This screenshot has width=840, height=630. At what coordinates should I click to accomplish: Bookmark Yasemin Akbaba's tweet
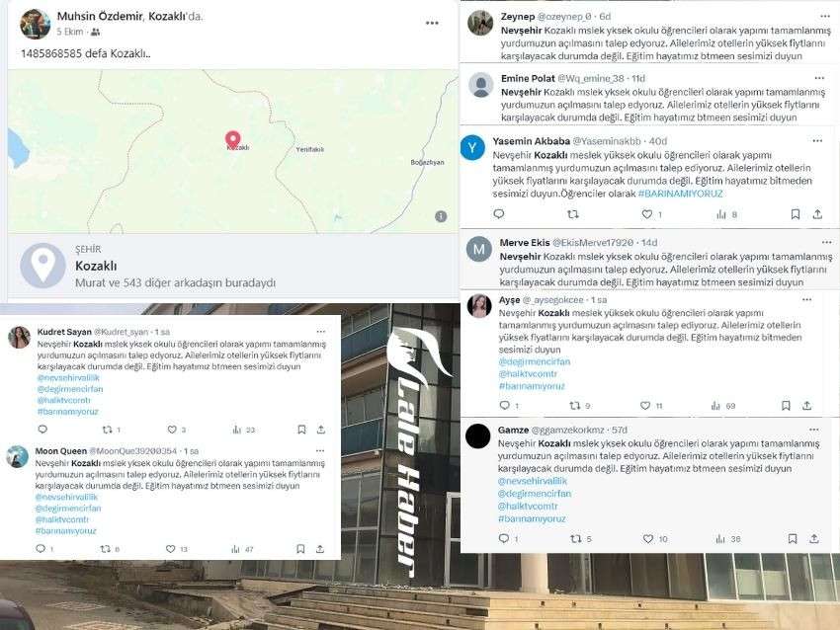(x=796, y=214)
